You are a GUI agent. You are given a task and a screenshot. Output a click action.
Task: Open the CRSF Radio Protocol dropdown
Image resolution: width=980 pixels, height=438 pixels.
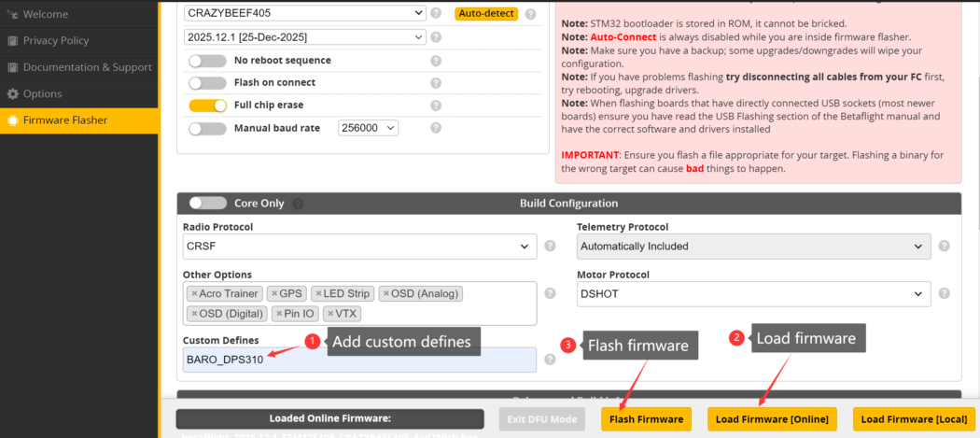360,247
